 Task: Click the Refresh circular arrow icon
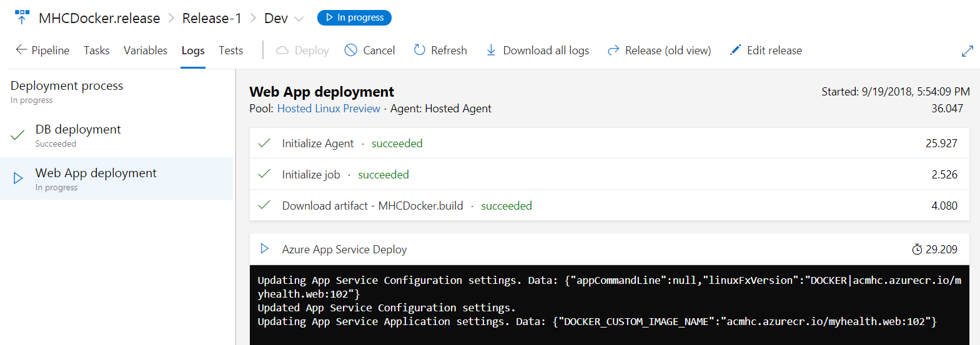[x=420, y=50]
